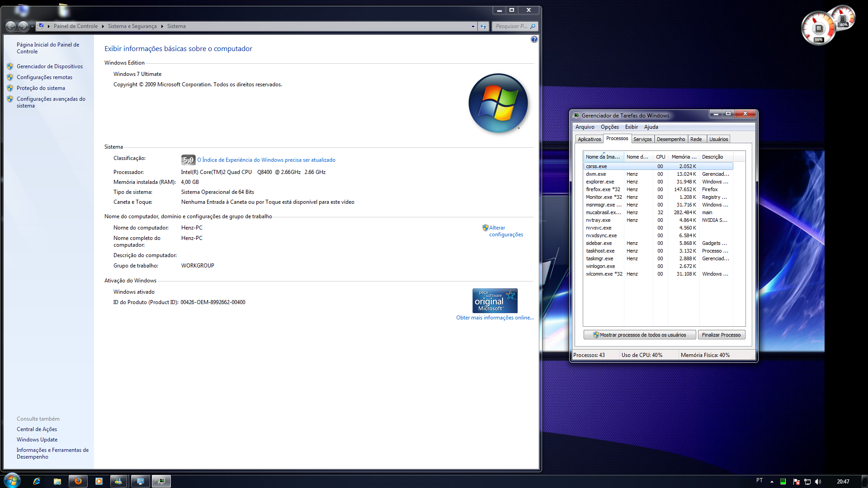
Task: Open recent pages dropdown next to forward button
Action: (32, 26)
